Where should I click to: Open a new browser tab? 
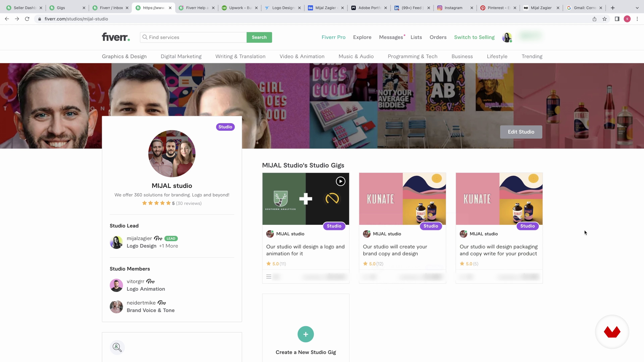pos(612,8)
